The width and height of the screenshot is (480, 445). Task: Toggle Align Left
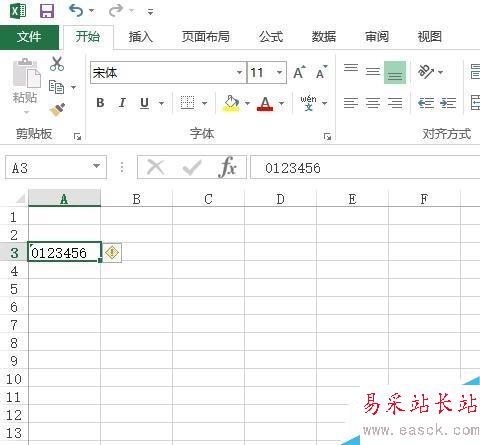(351, 103)
